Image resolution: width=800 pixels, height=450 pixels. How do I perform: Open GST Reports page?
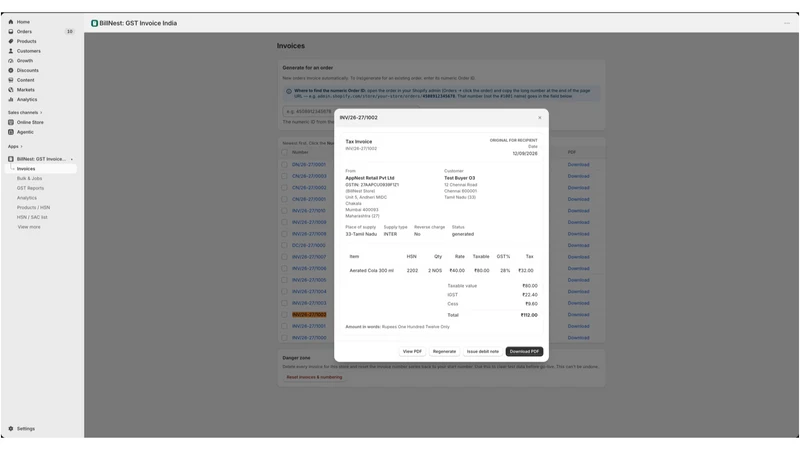31,188
